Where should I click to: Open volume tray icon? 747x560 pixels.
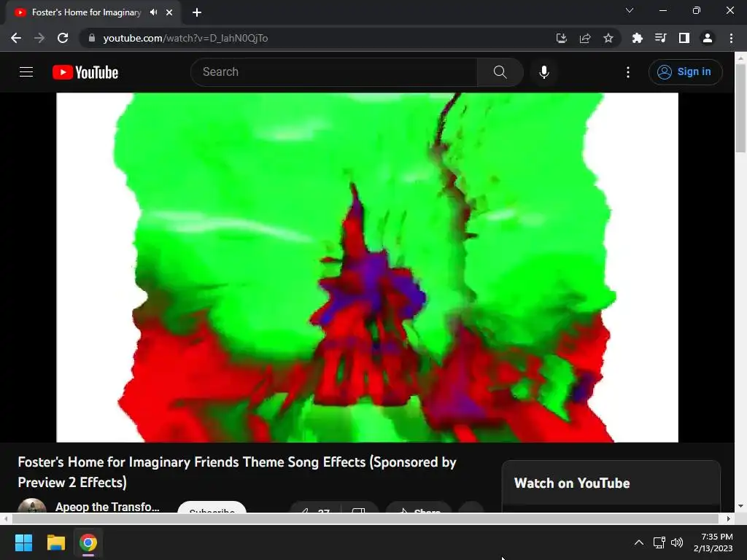(676, 542)
